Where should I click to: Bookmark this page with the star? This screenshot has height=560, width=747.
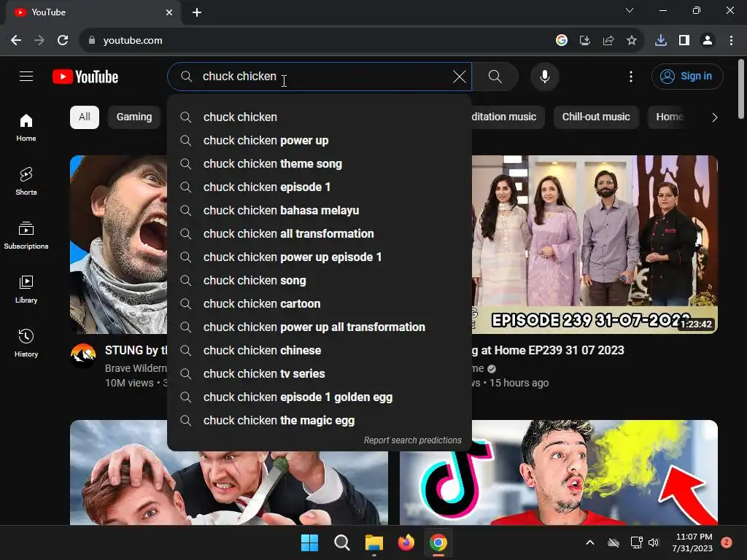point(632,41)
